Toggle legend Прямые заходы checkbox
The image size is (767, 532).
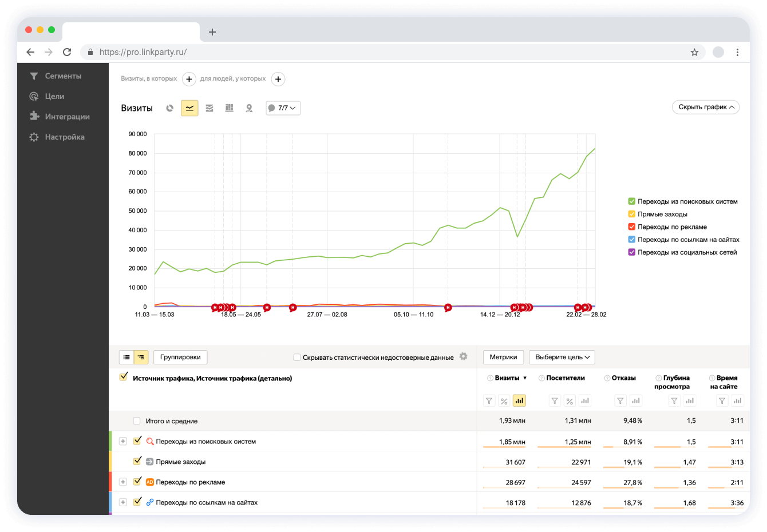tap(632, 214)
